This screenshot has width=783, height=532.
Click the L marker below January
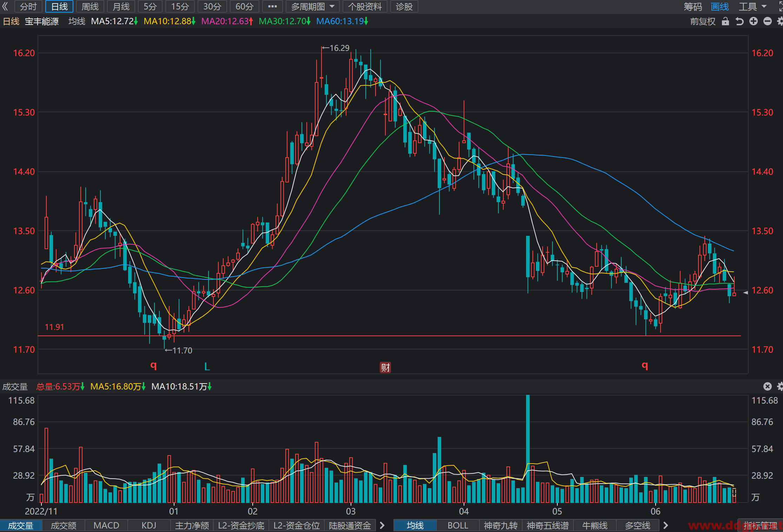pyautogui.click(x=207, y=367)
